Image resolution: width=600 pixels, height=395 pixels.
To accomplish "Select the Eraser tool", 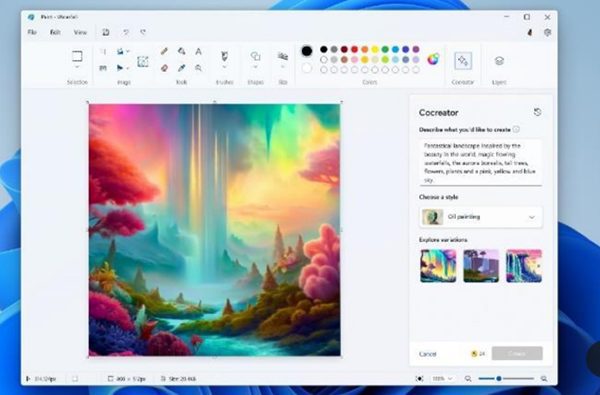I will pyautogui.click(x=164, y=68).
